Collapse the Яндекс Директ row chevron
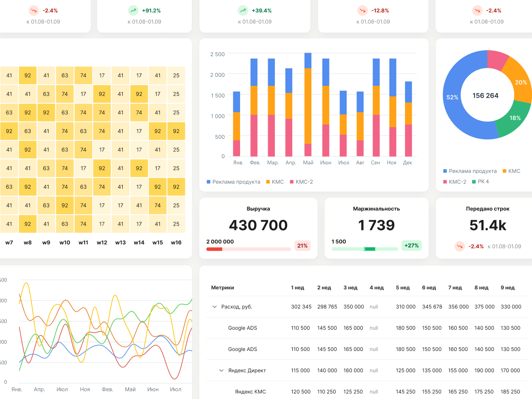Image resolution: width=532 pixels, height=399 pixels. (x=221, y=371)
